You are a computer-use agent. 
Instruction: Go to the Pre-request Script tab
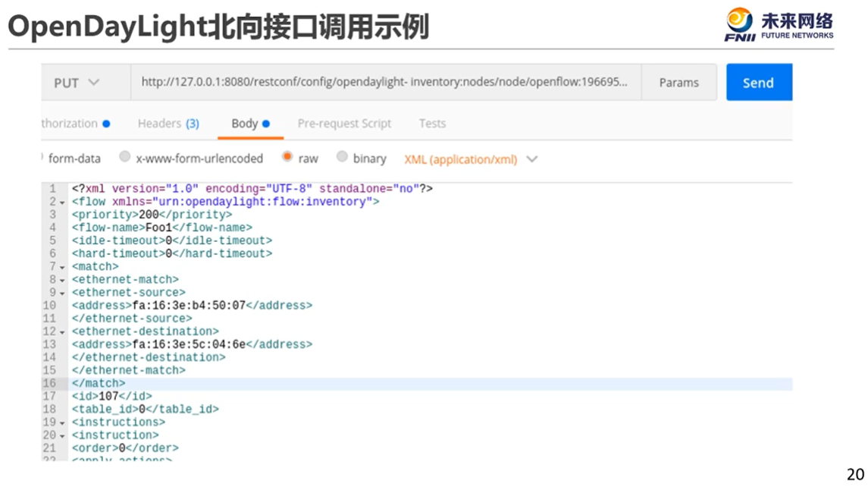(x=344, y=124)
